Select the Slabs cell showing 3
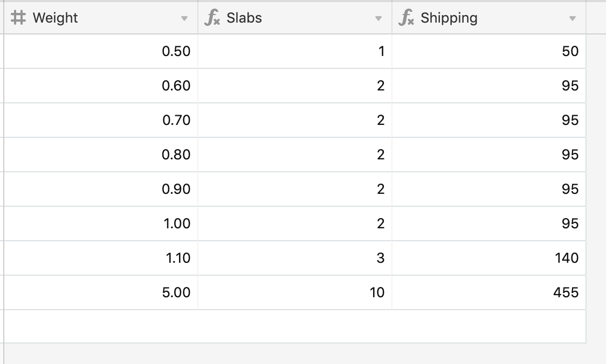 (295, 258)
